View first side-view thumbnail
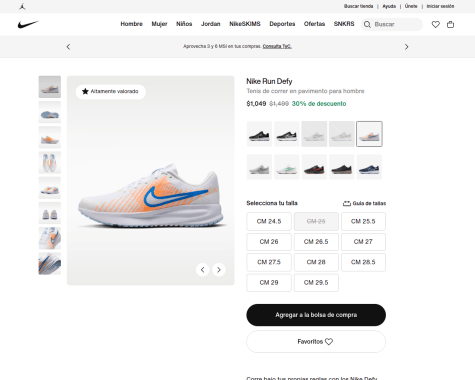Viewport: 475px width, 380px height. [x=50, y=87]
